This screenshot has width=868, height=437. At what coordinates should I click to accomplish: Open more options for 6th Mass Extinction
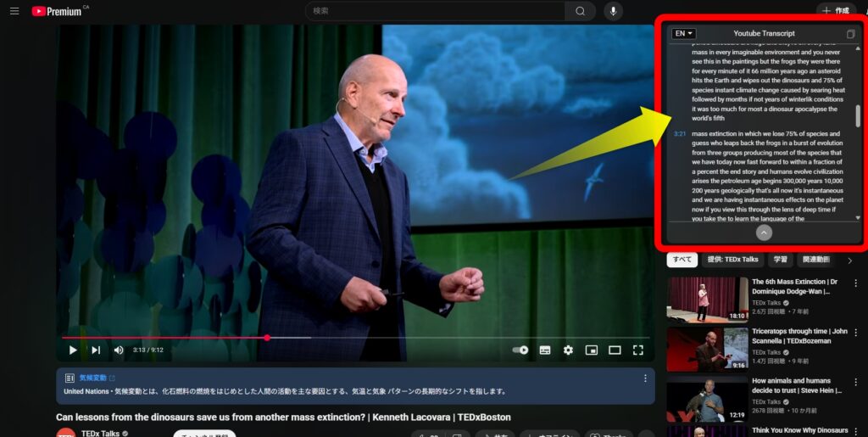pyautogui.click(x=856, y=283)
